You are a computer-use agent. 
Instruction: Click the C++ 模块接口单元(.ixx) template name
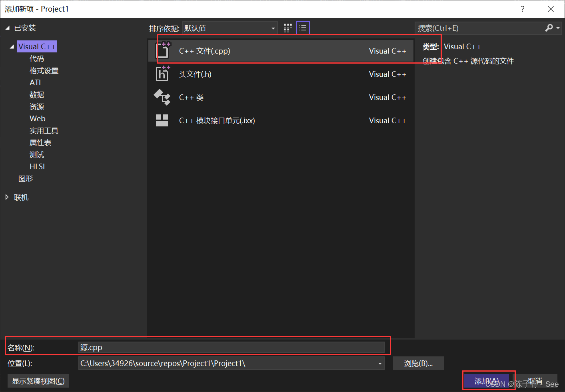coord(217,120)
